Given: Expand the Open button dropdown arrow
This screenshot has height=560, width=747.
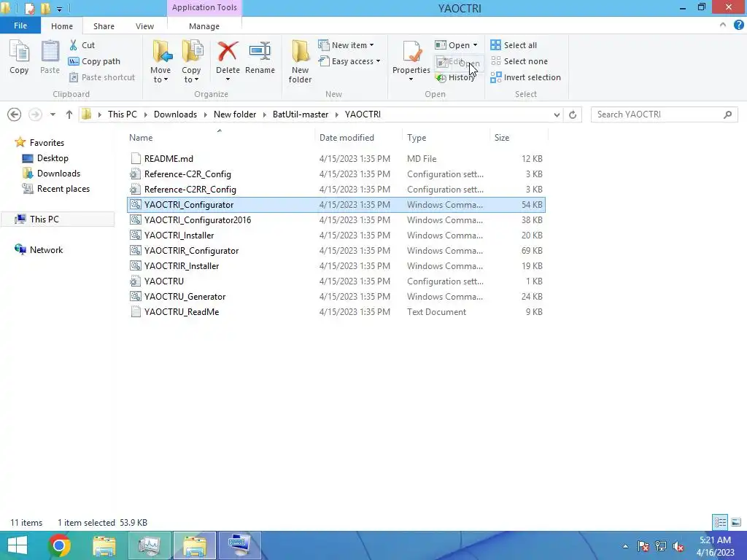Looking at the screenshot, I should (x=476, y=45).
